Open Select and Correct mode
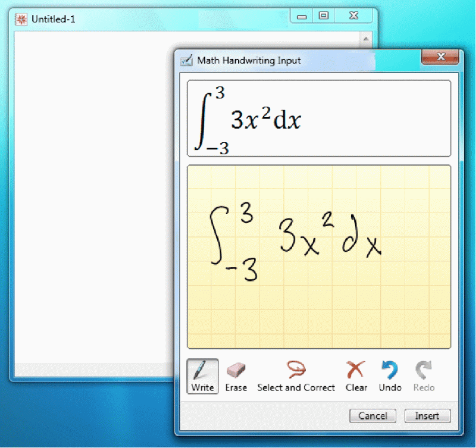Viewport: 476px width, 448px height. click(x=296, y=375)
